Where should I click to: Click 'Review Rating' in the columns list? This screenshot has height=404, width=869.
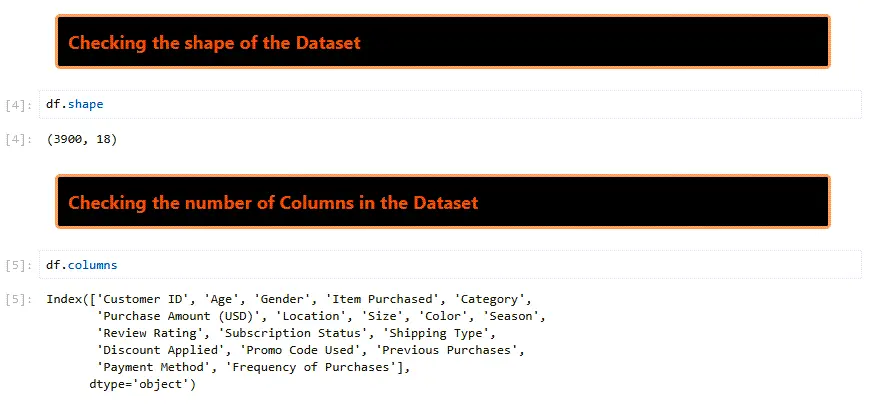click(150, 333)
